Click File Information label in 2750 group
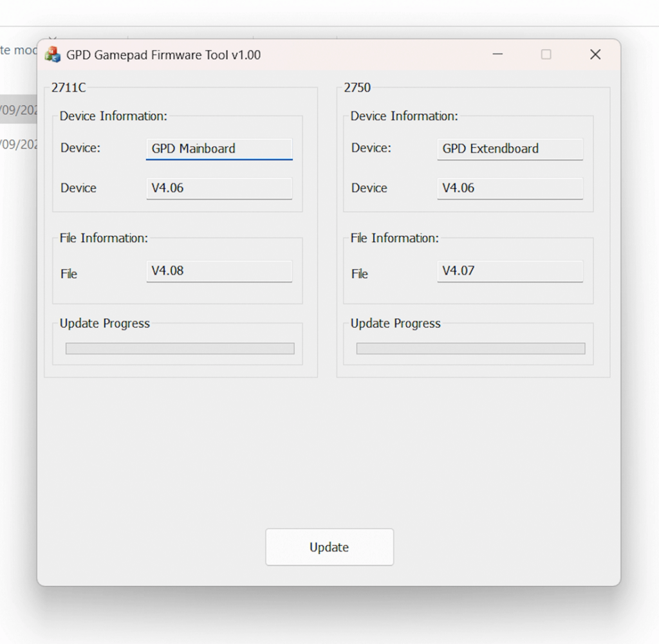This screenshot has height=644, width=659. click(394, 238)
